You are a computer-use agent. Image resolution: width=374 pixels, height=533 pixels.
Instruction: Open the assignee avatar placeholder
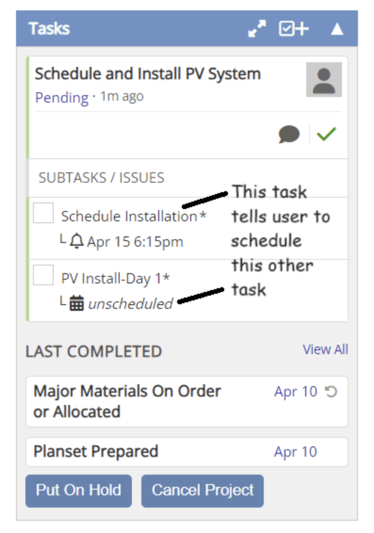point(324,80)
